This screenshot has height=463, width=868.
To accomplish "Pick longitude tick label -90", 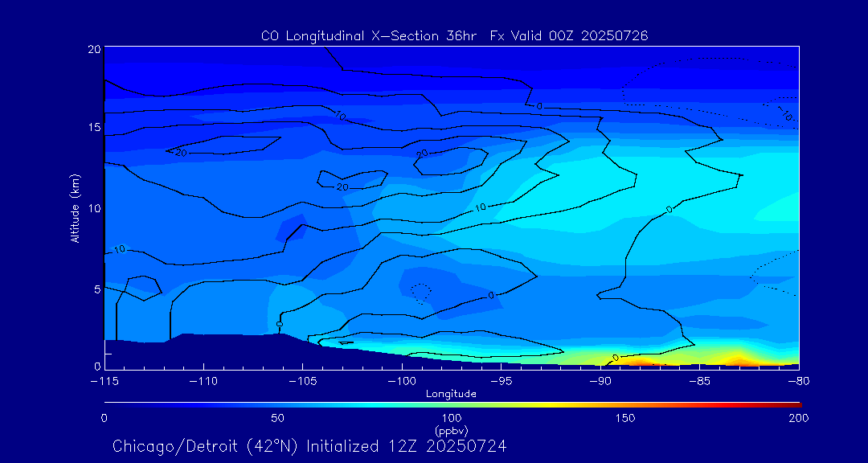I will coord(600,382).
